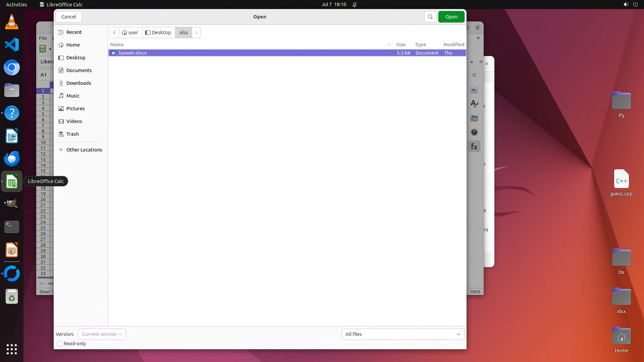
Task: Cancel the Open dialog
Action: click(69, 17)
